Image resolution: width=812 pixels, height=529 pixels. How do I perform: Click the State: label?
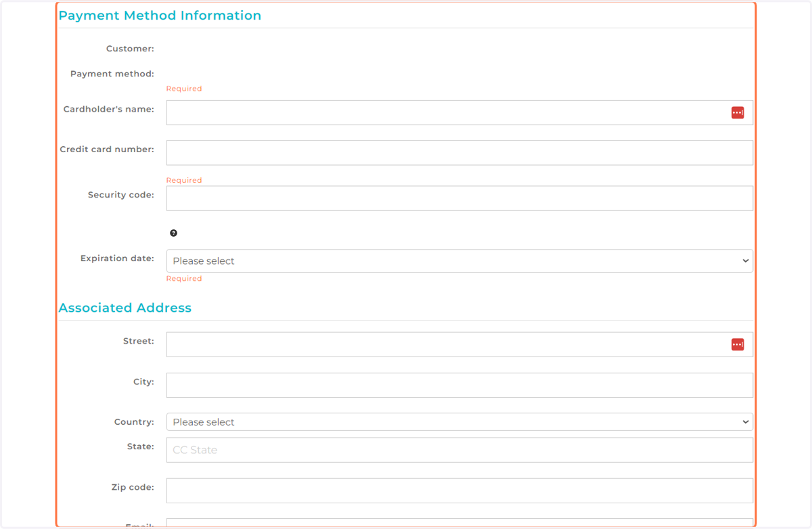pos(140,446)
